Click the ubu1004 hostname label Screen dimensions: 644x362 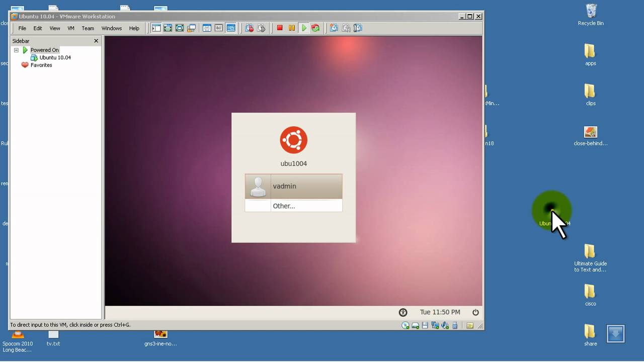pyautogui.click(x=293, y=163)
